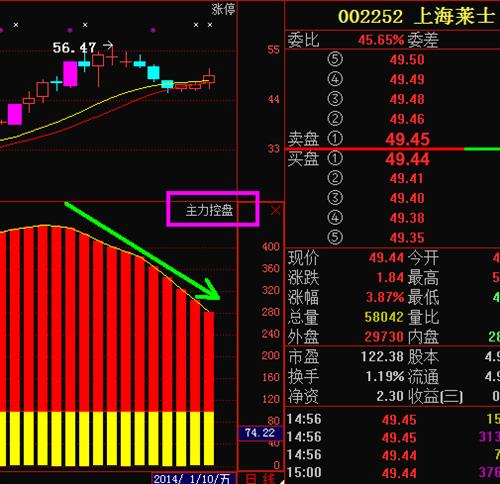Click the 74.22 value marker on axis
Screen dimensions: 500x484
260,433
